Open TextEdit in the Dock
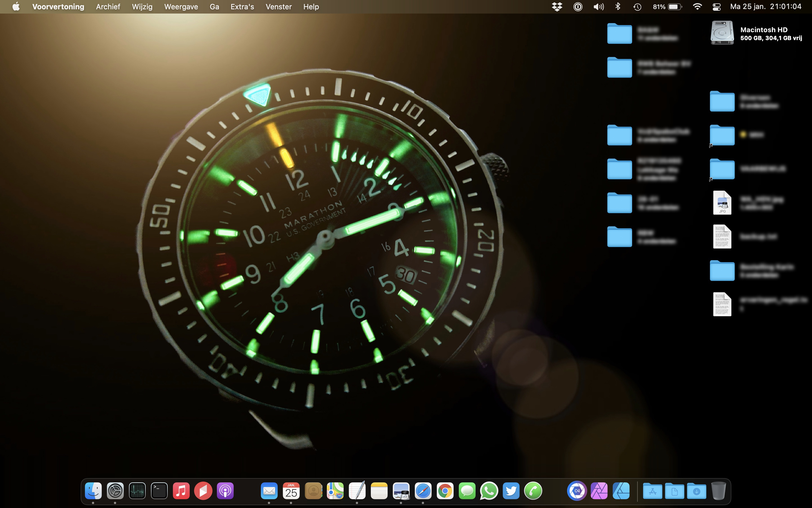The image size is (812, 508). [x=357, y=491]
